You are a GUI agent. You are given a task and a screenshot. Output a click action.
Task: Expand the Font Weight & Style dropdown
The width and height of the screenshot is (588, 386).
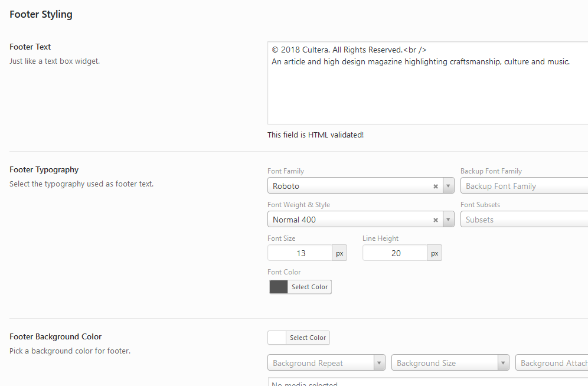[448, 220]
